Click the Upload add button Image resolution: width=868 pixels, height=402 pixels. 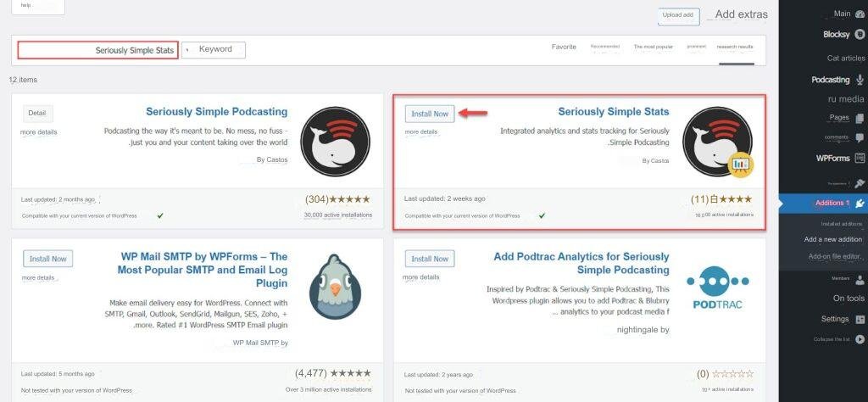coord(678,15)
